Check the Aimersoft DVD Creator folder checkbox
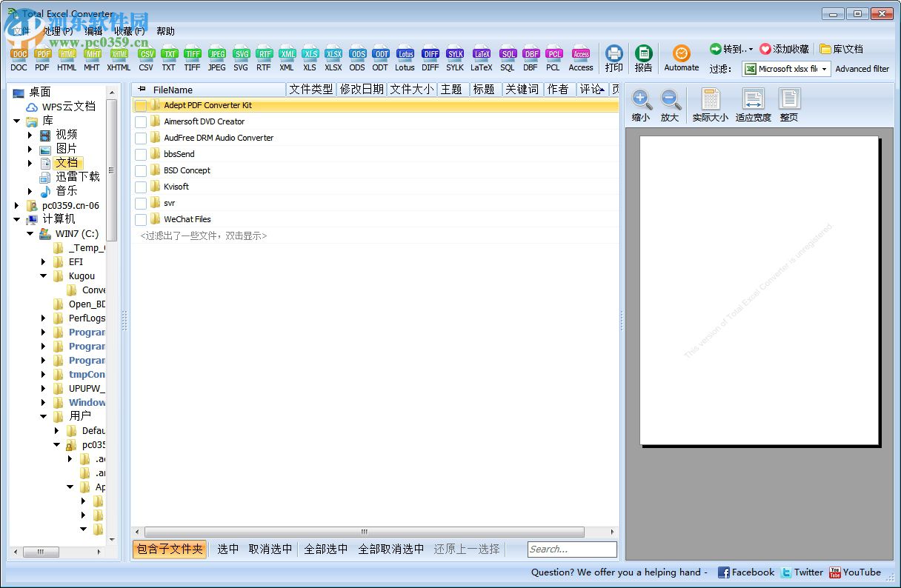The width and height of the screenshot is (901, 588). (x=141, y=121)
